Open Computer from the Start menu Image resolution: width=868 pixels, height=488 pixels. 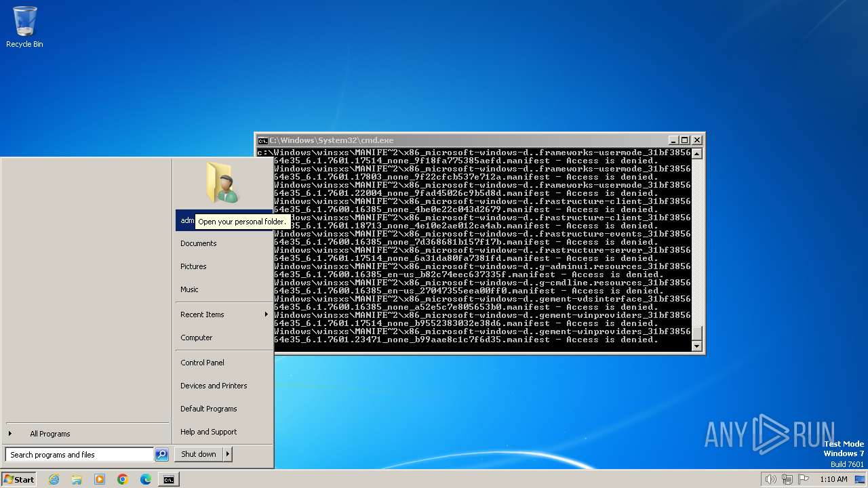(224, 338)
